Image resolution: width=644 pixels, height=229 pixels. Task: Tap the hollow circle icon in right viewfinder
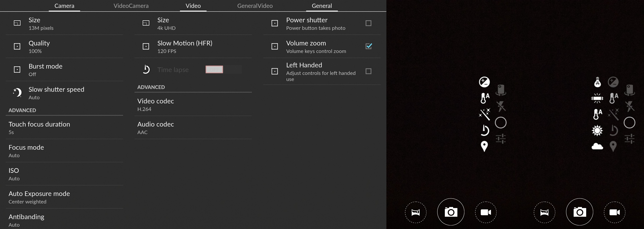click(x=629, y=122)
